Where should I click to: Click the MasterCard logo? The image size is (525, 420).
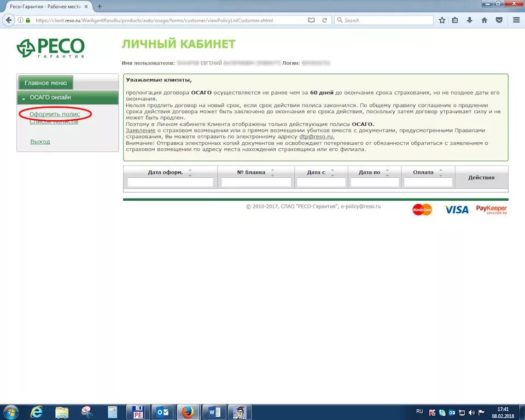click(422, 209)
